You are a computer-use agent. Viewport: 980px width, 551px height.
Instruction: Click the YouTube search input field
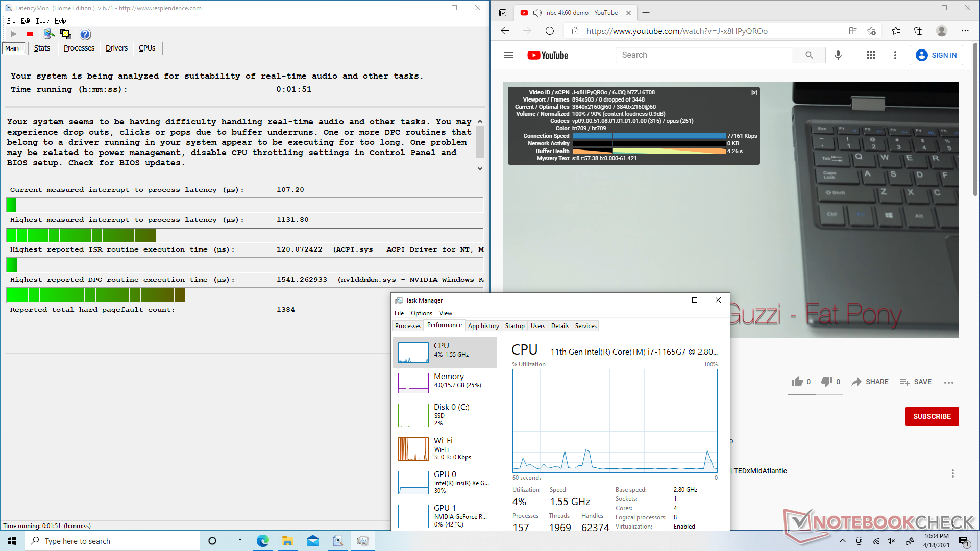pyautogui.click(x=704, y=55)
